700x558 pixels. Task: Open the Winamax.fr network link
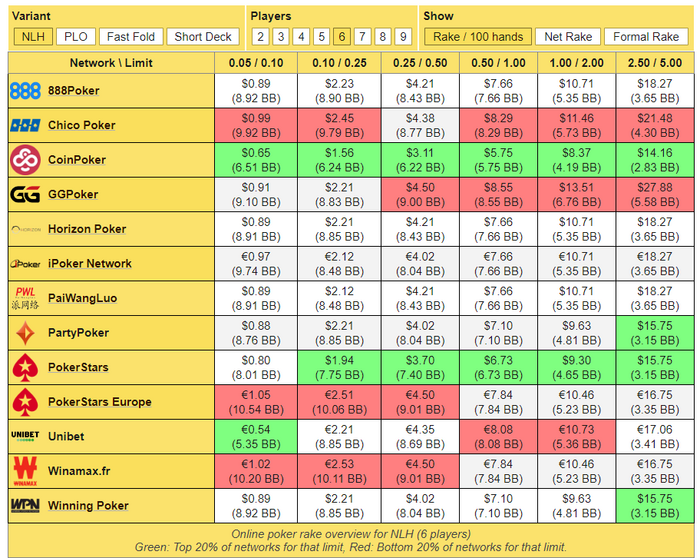tap(79, 471)
